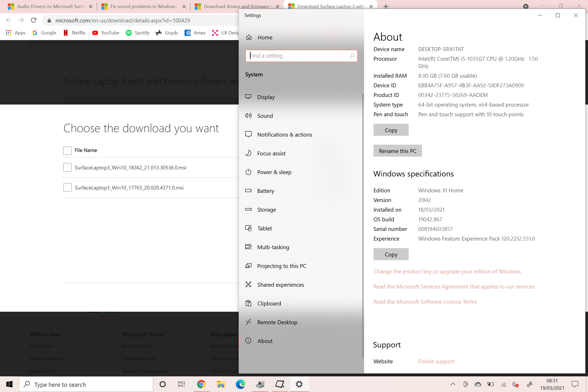The height and width of the screenshot is (392, 588).
Task: Check SurfaceLaptop3_Win10_17763 msi file checkbox
Action: click(x=68, y=187)
